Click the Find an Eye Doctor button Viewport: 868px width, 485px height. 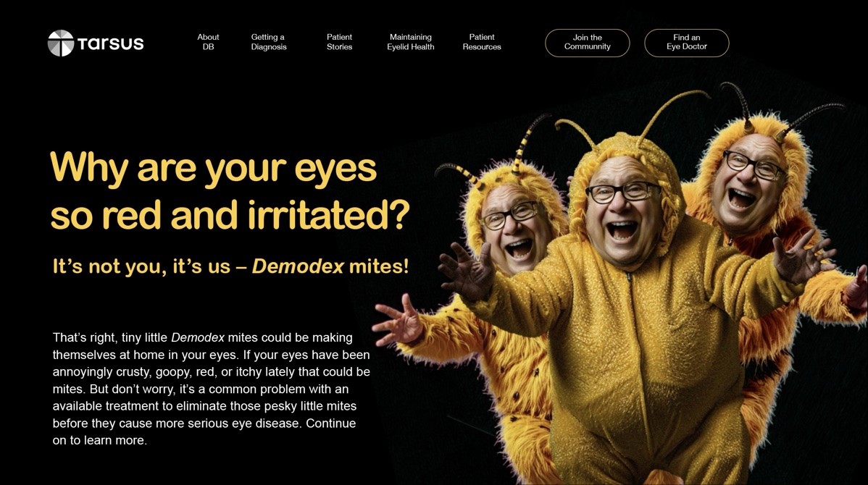[686, 43]
